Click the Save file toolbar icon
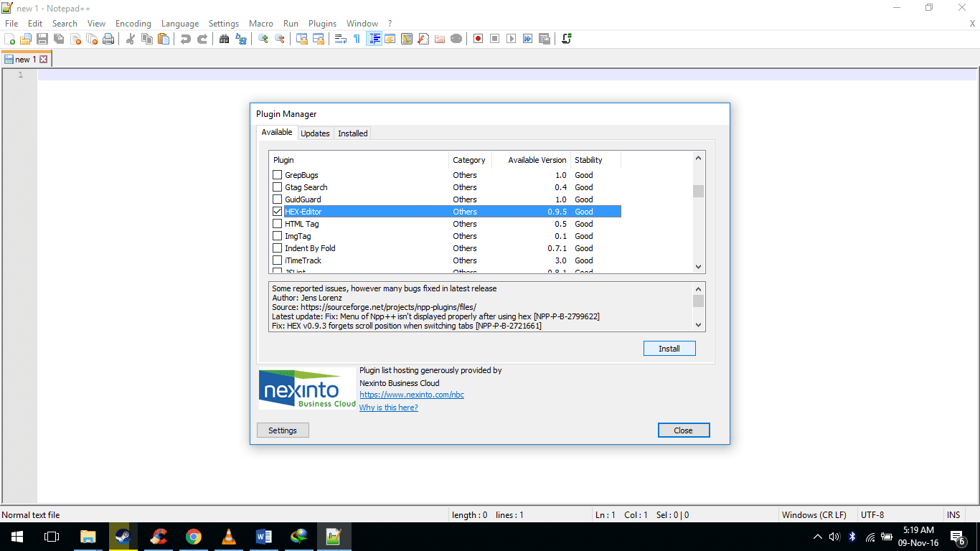This screenshot has height=551, width=980. click(x=42, y=39)
